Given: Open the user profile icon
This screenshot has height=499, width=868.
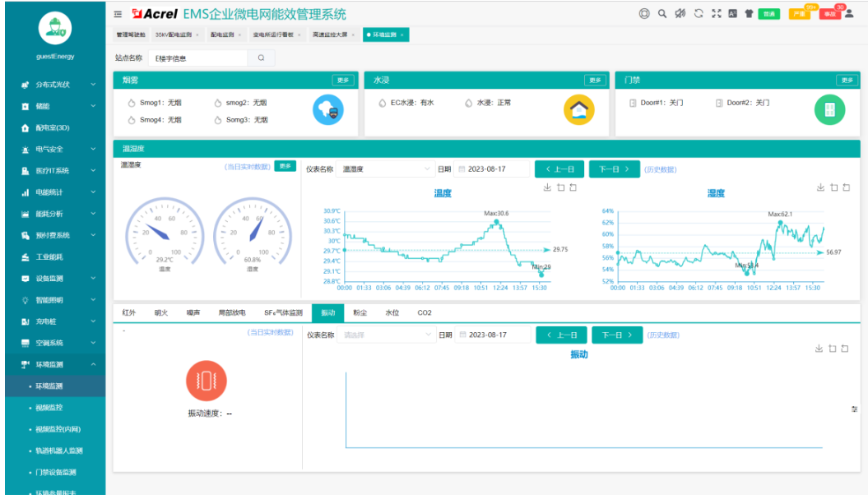Looking at the screenshot, I should click(x=849, y=14).
